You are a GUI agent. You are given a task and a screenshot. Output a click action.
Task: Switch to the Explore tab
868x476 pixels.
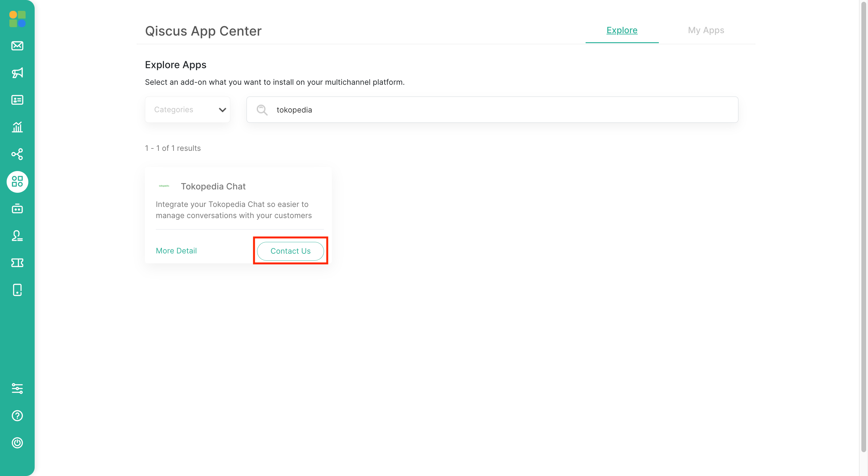(622, 30)
